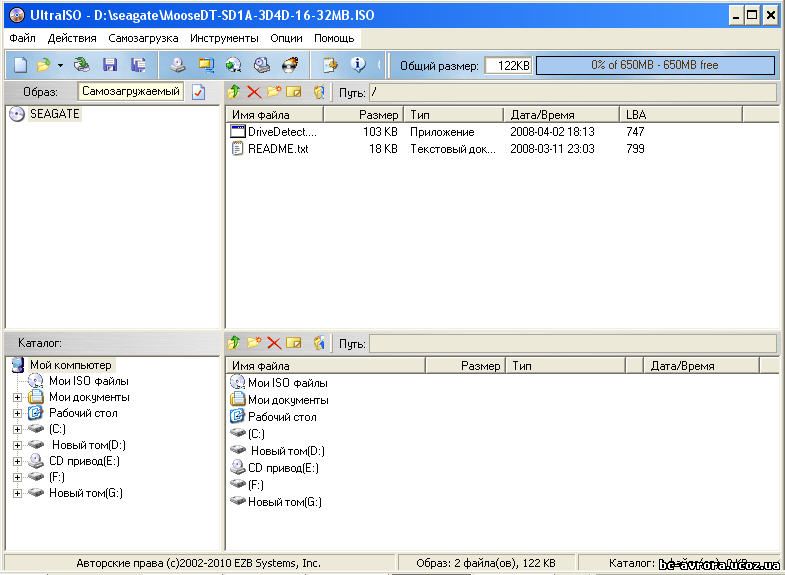This screenshot has height=575, width=785.
Task: Click the Самозагружаемый image type field
Action: coord(131,92)
